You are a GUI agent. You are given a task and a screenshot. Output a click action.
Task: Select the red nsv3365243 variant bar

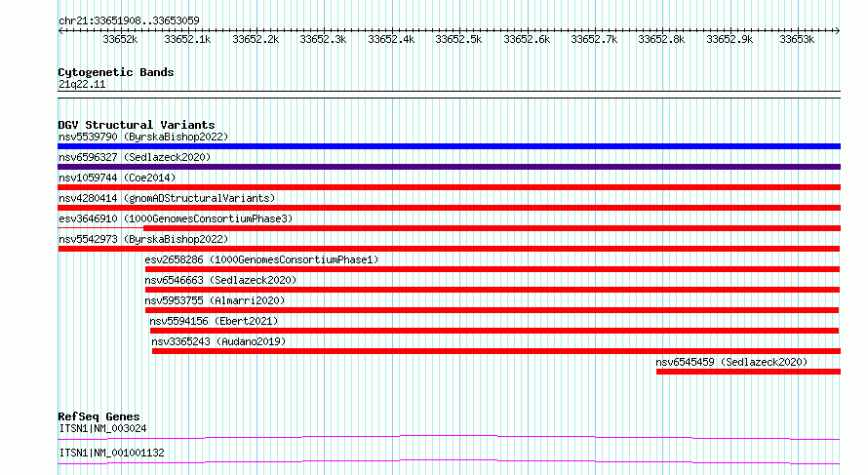(496, 351)
